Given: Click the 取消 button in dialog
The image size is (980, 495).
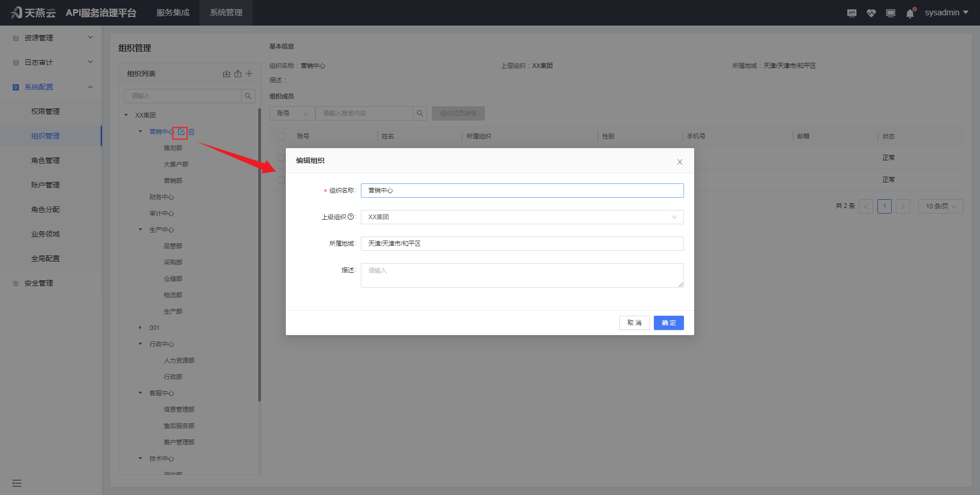Looking at the screenshot, I should [634, 323].
